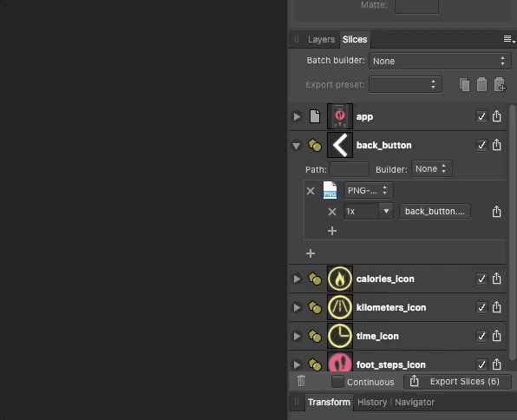
Task: Uncheck the app slice checkbox
Action: click(x=481, y=116)
